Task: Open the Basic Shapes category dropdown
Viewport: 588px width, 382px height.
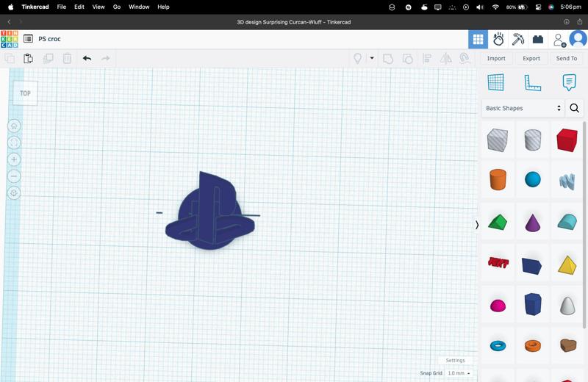Action: click(523, 108)
